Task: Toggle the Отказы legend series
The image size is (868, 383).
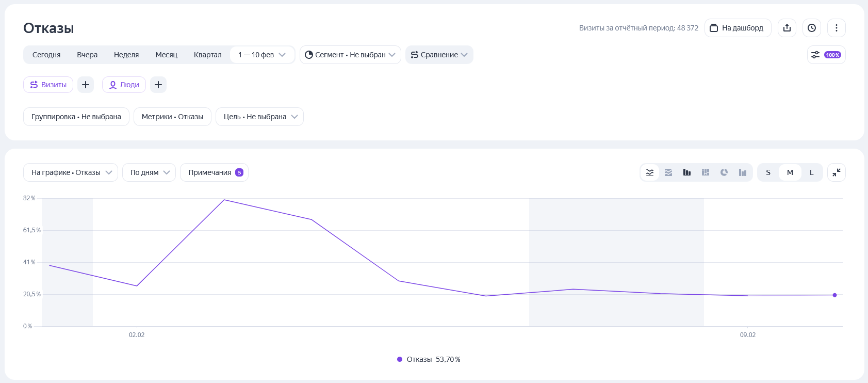Action: coord(428,359)
